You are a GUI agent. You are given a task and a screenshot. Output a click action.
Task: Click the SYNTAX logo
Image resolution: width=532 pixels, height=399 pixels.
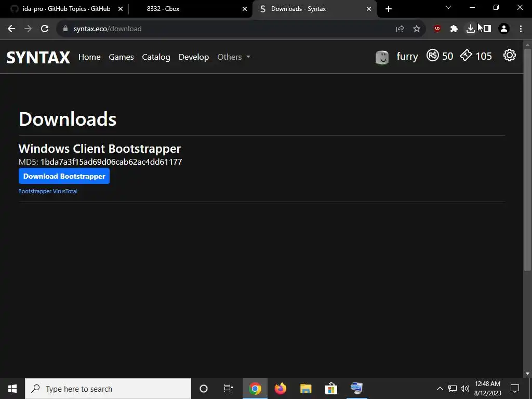tap(38, 57)
